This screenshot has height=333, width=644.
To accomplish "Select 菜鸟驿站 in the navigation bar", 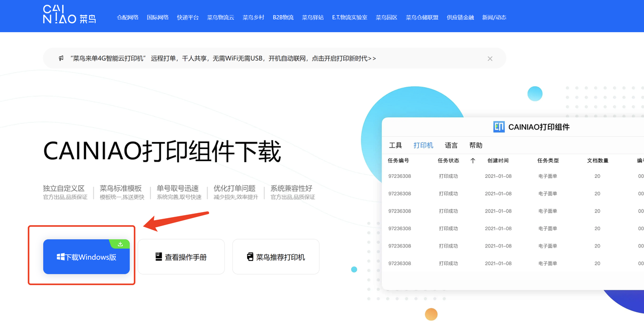I will (x=312, y=16).
